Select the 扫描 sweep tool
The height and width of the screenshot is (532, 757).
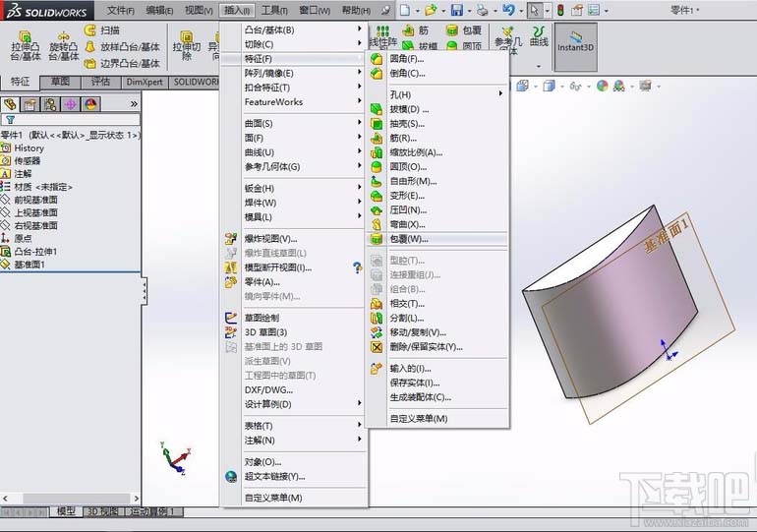click(x=102, y=30)
